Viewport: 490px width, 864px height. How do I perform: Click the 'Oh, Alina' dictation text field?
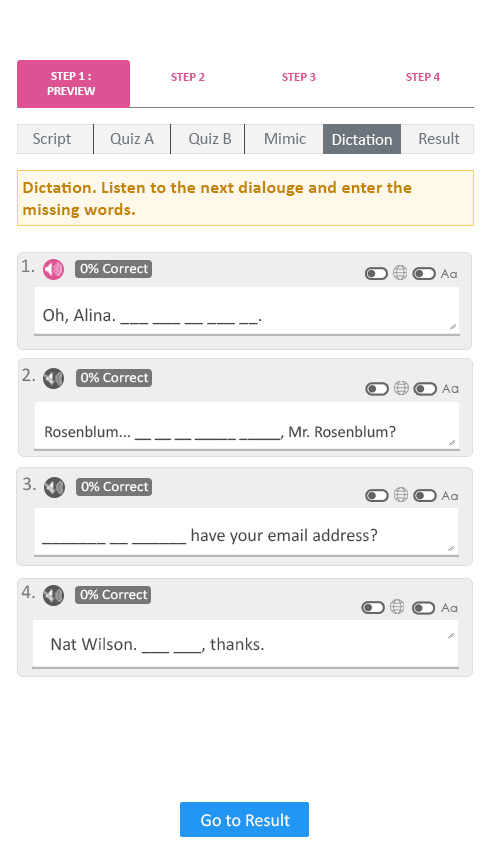tap(246, 310)
